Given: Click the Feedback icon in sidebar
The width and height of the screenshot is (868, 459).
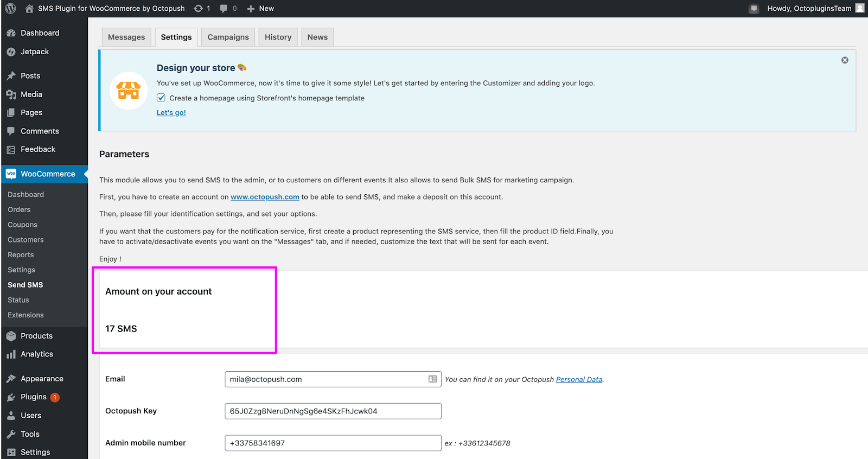Looking at the screenshot, I should [x=11, y=150].
